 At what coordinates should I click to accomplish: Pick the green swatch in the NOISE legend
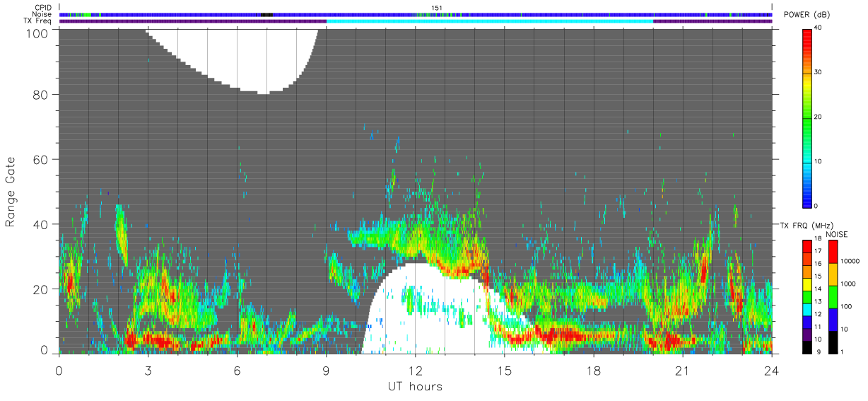coord(832,297)
